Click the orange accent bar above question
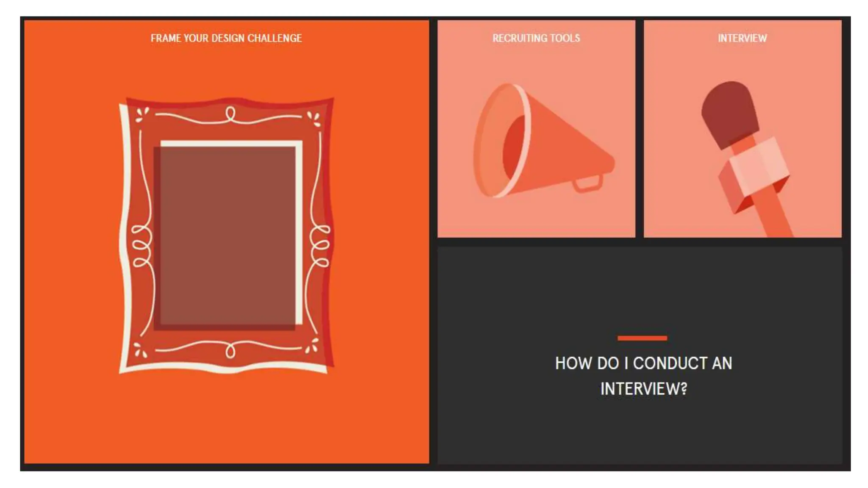The width and height of the screenshot is (868, 488). pyautogui.click(x=642, y=338)
